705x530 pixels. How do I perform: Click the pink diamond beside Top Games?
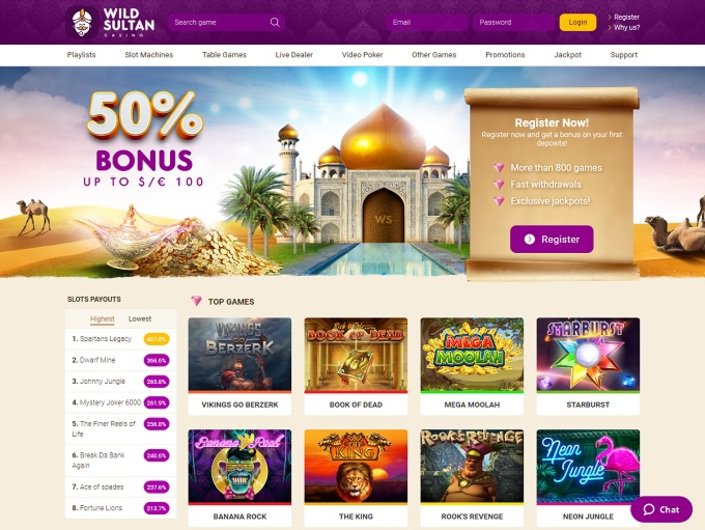pyautogui.click(x=196, y=301)
